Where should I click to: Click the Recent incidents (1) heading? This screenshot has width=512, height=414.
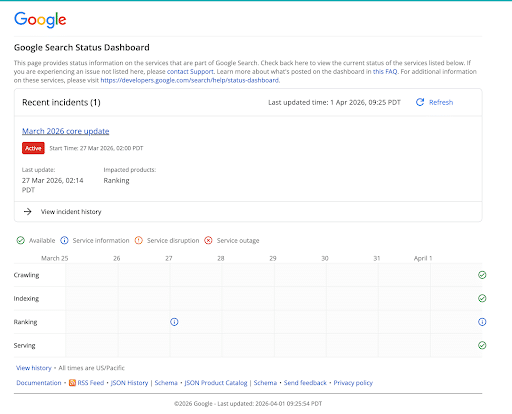(x=61, y=102)
